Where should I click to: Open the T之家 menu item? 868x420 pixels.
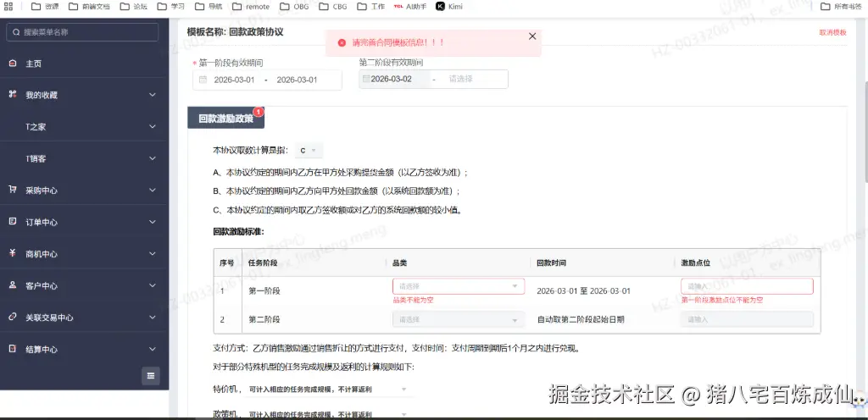tap(84, 126)
